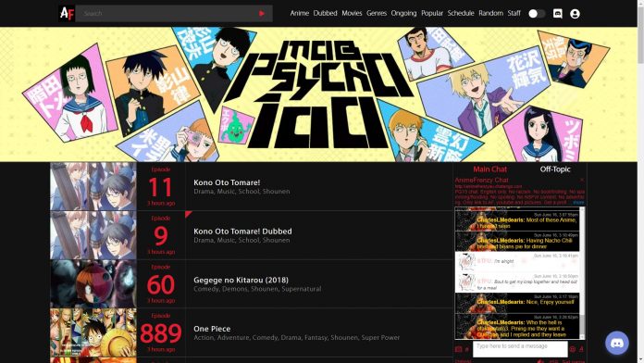Screen dimensions: 644x363
Task: Open Kono Oto Tomare! Dubbed episode link
Action: coord(242,232)
